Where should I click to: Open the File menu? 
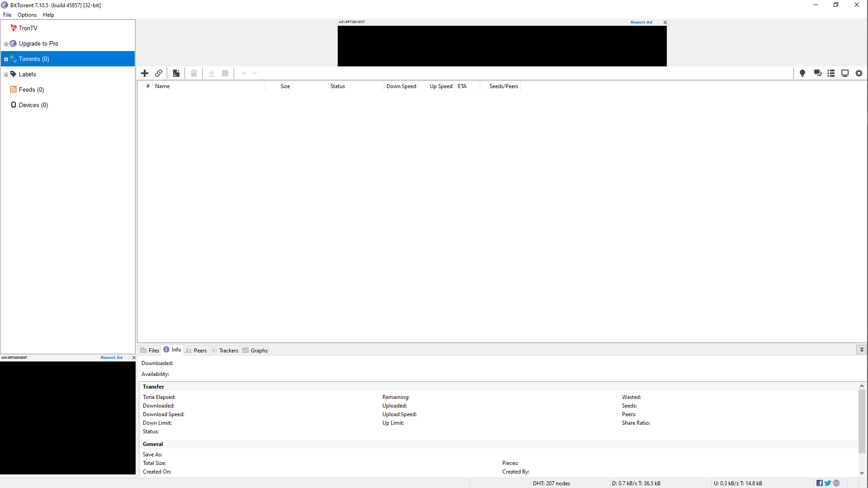(x=7, y=15)
